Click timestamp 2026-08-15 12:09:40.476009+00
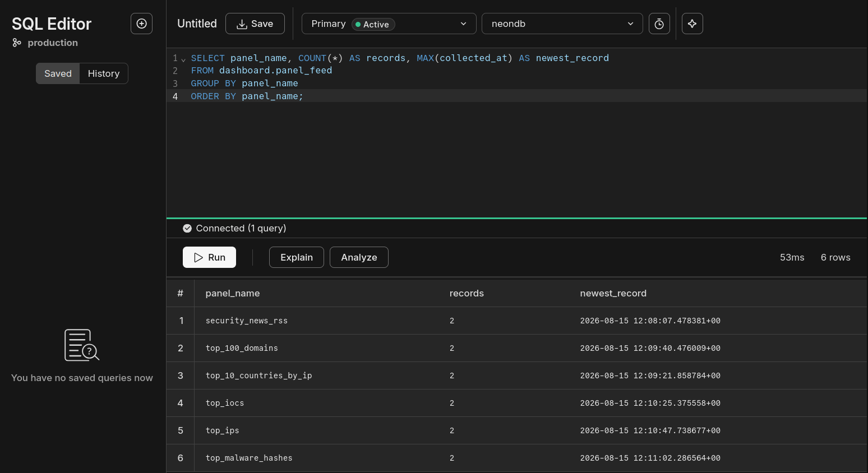868x473 pixels. click(x=650, y=348)
